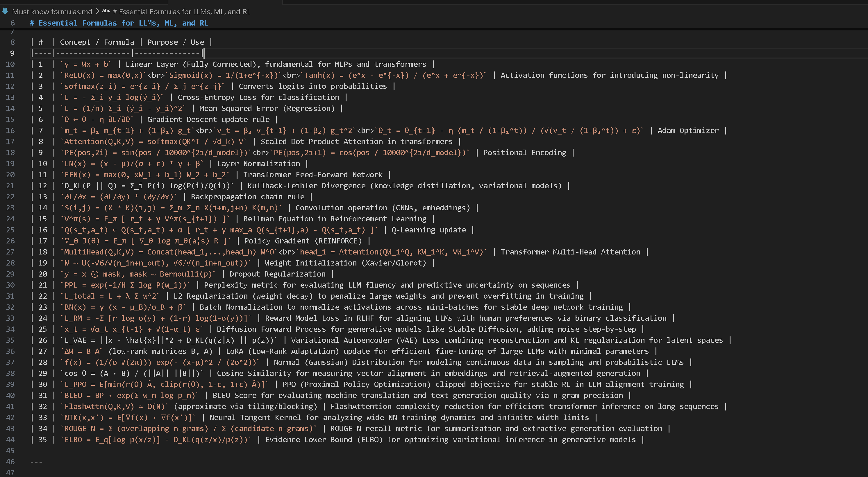The image size is (868, 477).
Task: Click 'Evidence Lower Bound (ELBO)' text
Action: click(x=324, y=440)
